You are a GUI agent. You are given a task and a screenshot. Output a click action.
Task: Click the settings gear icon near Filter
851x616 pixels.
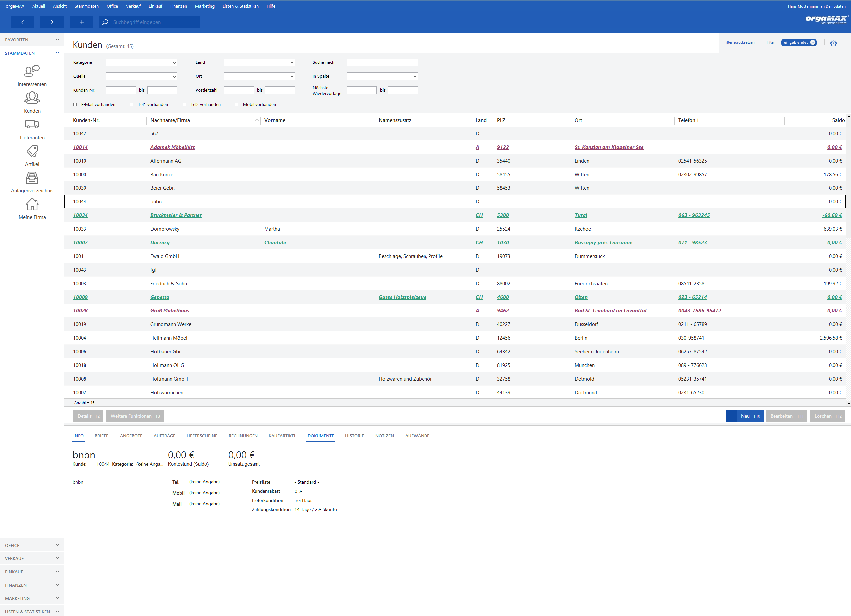[x=833, y=43]
